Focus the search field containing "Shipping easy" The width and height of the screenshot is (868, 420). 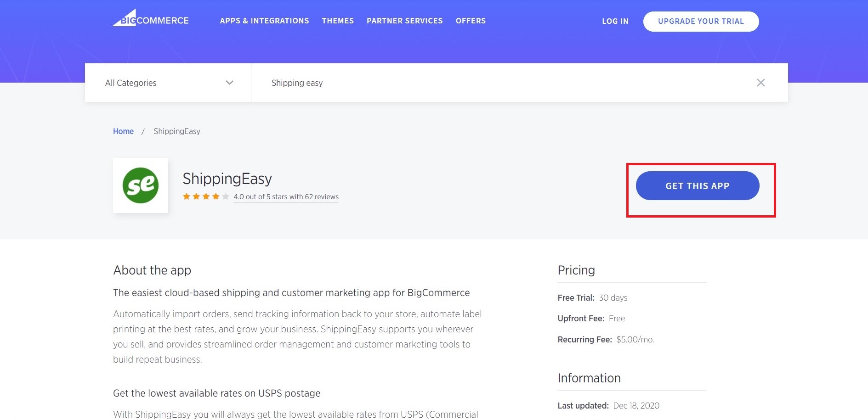click(x=505, y=83)
